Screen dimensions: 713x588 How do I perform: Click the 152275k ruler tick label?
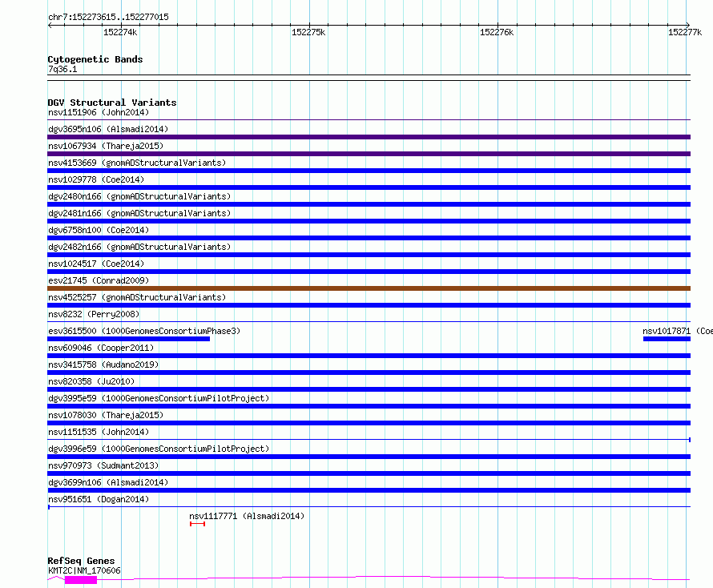click(308, 32)
